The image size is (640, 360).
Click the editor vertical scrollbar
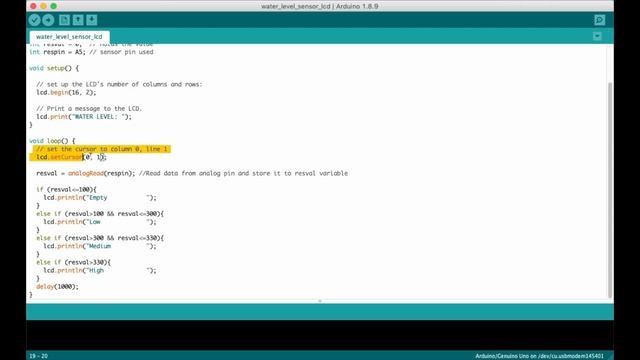click(610, 190)
